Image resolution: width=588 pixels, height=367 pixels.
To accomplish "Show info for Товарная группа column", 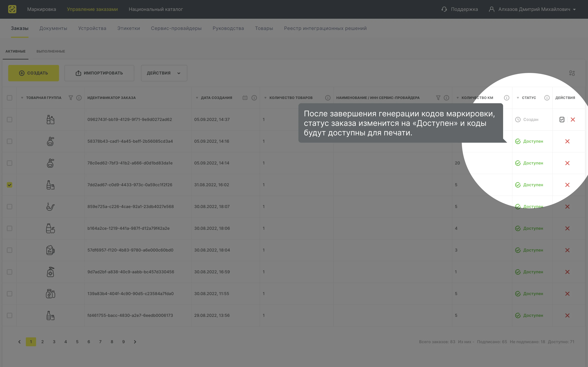I will coord(79,98).
